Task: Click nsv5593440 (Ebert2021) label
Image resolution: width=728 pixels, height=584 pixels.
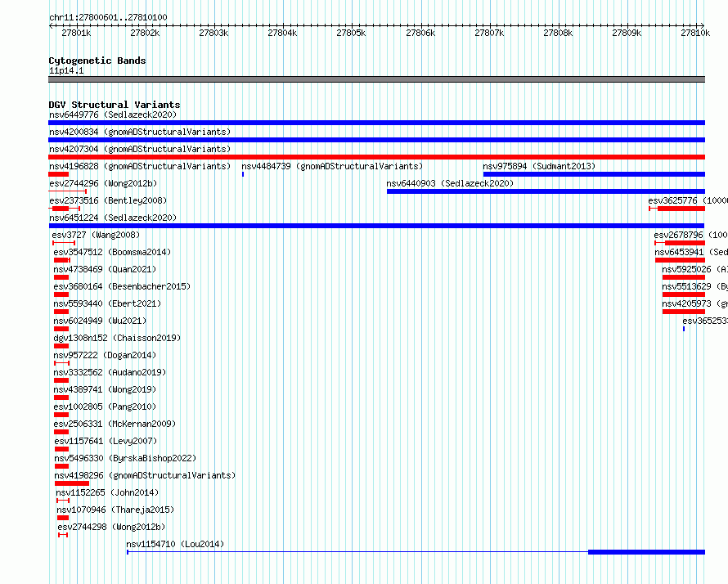Action: click(x=107, y=303)
